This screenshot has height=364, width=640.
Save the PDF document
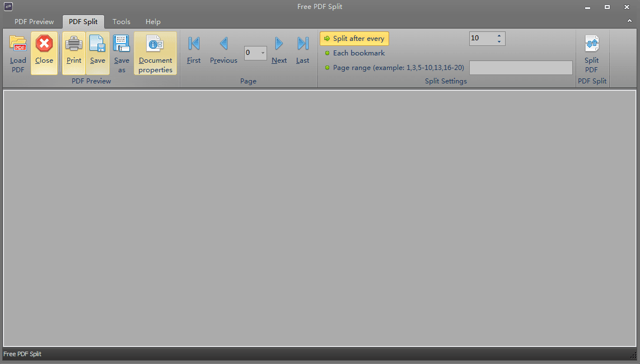(x=97, y=53)
